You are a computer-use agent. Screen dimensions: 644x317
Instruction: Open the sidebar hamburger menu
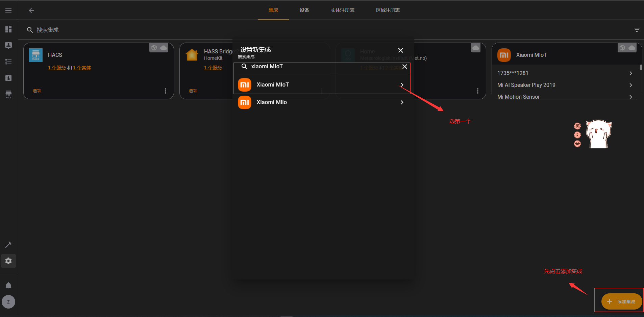point(8,10)
